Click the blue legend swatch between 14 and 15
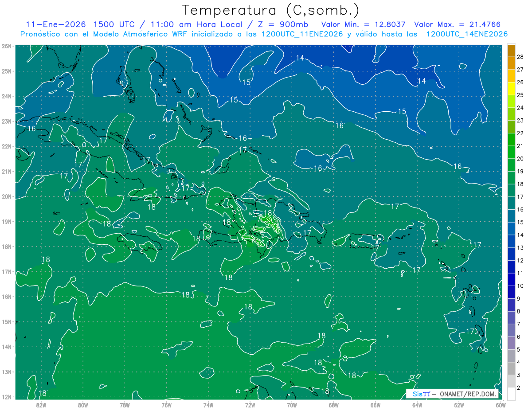532x411 pixels. [x=511, y=229]
